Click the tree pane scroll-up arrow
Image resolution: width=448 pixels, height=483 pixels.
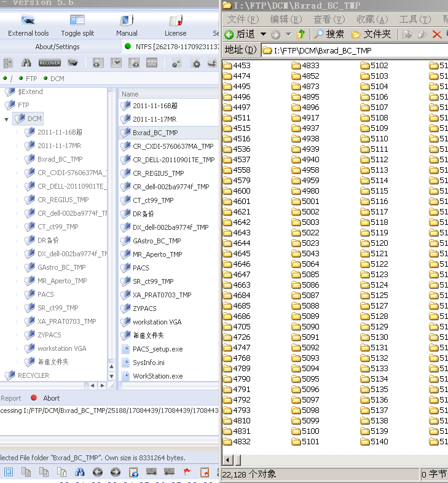pos(111,366)
